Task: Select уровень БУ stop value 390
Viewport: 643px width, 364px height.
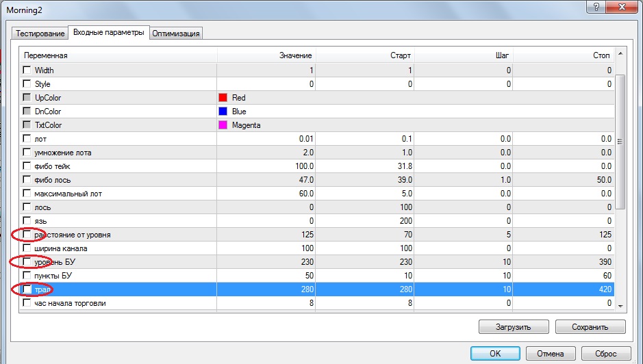Action: 605,261
